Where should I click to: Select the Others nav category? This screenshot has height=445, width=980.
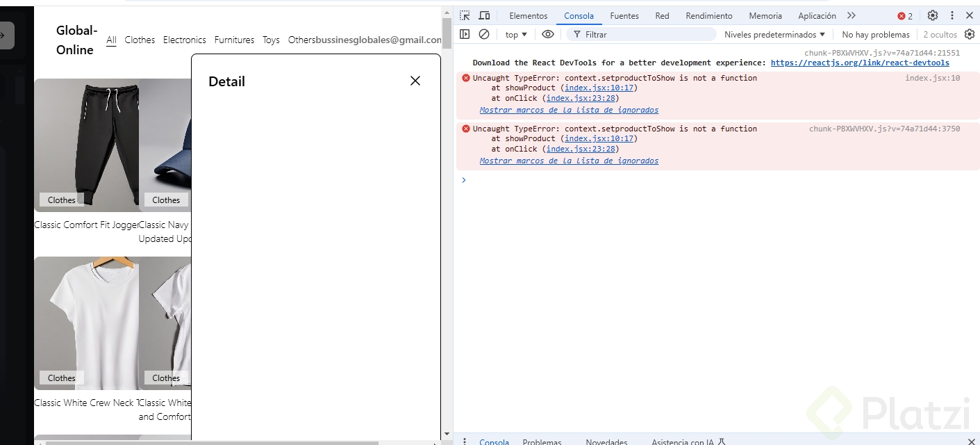tap(301, 40)
